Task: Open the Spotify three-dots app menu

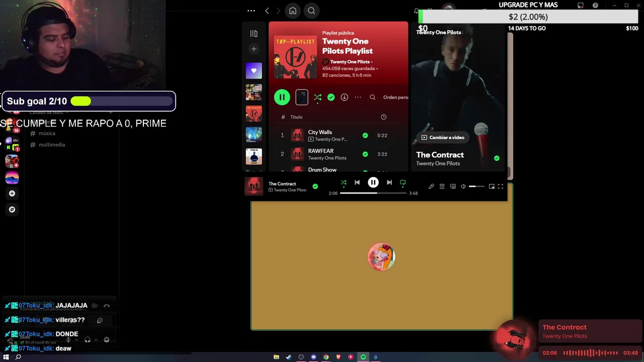Action: coord(251,11)
